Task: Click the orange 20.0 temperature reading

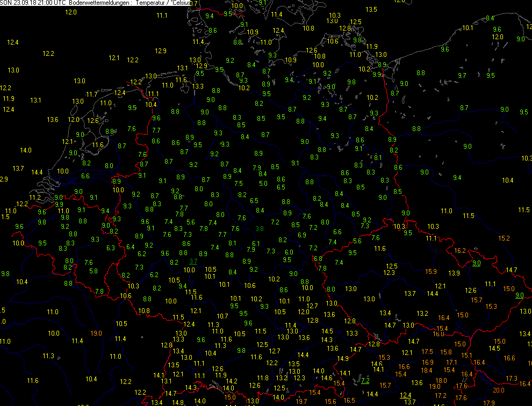Action: tap(499, 390)
